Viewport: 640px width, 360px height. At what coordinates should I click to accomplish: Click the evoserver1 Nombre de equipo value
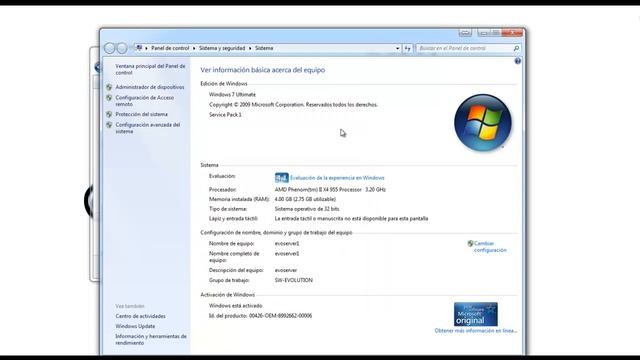tap(287, 244)
